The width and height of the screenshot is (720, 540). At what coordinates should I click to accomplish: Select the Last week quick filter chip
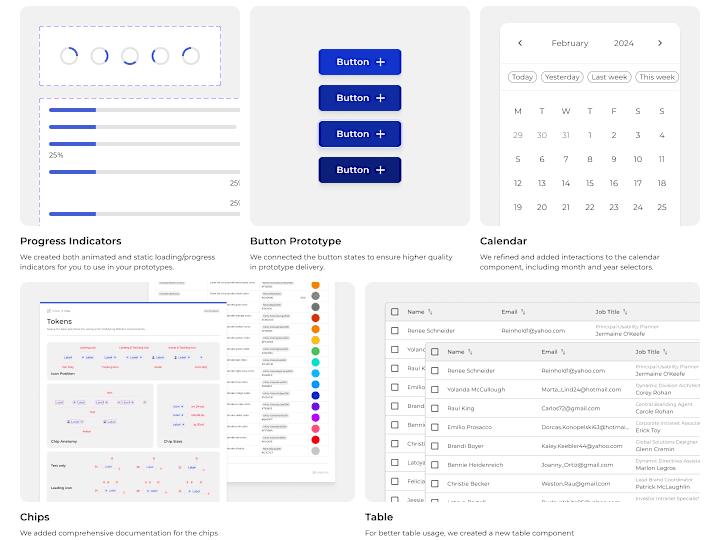tap(609, 77)
